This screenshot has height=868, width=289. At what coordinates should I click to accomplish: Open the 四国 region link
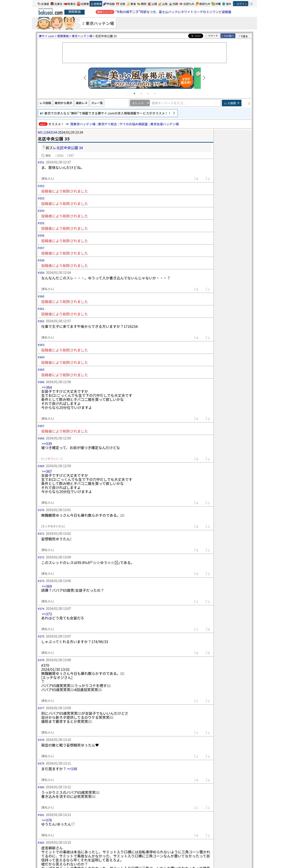pos(174,4)
